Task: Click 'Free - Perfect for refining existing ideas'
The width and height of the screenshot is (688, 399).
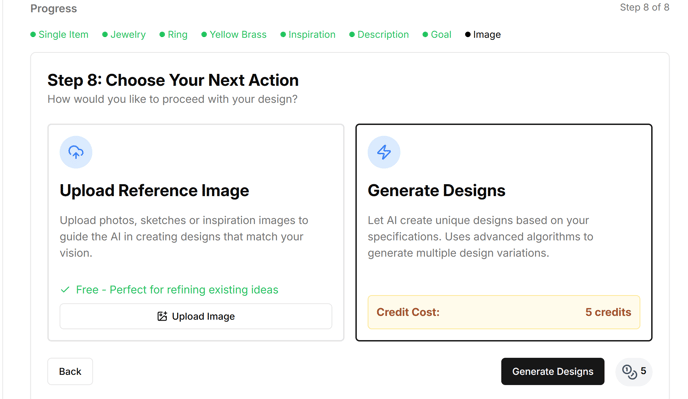Action: (177, 290)
